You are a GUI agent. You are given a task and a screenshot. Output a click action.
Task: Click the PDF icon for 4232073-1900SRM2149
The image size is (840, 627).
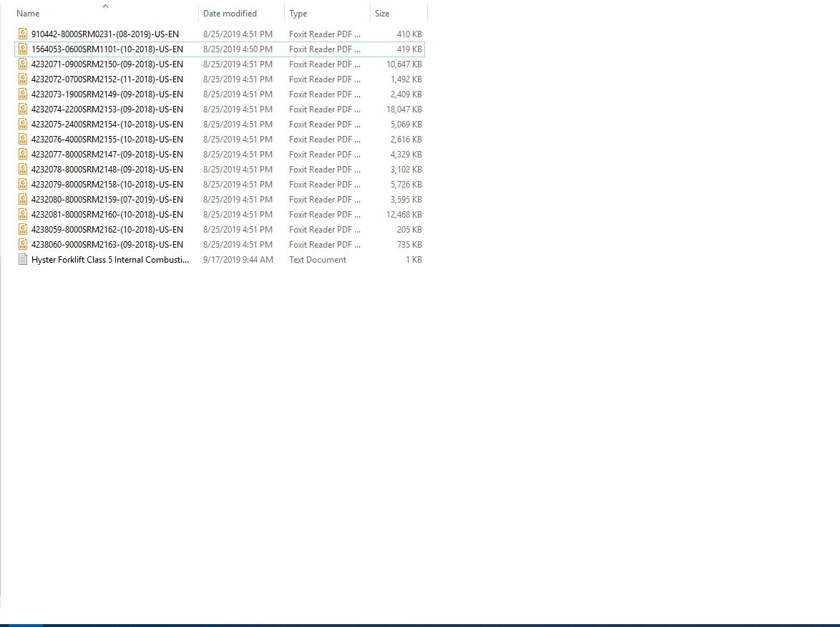click(22, 94)
